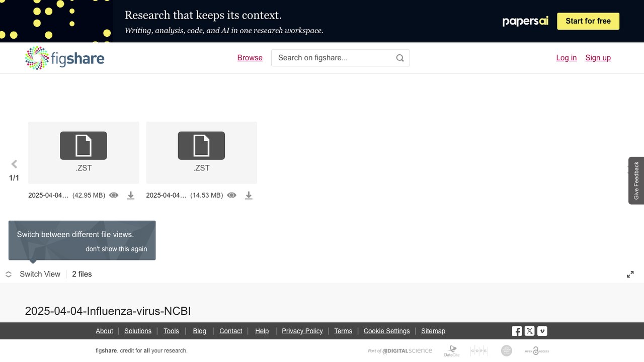Click the figshare logo
The image size is (644, 362).
tap(65, 58)
